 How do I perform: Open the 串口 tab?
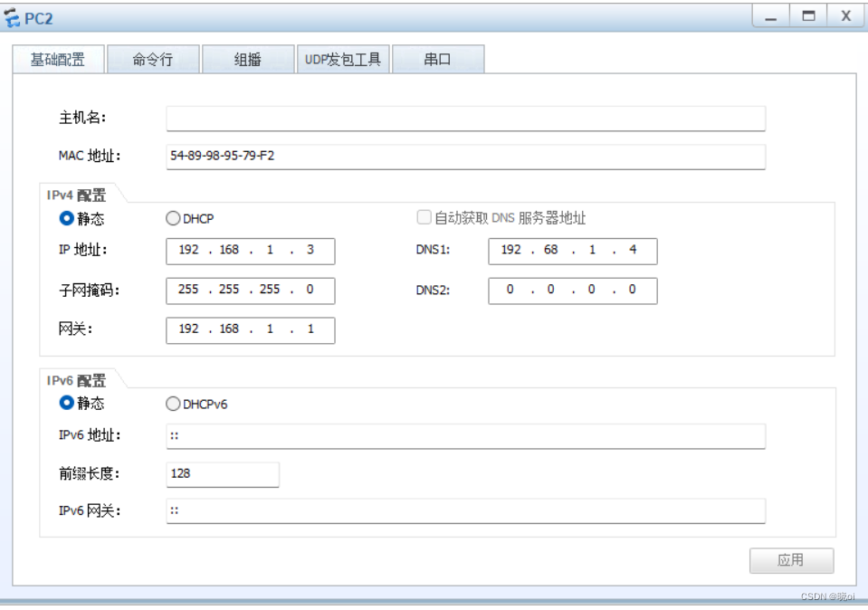click(438, 59)
